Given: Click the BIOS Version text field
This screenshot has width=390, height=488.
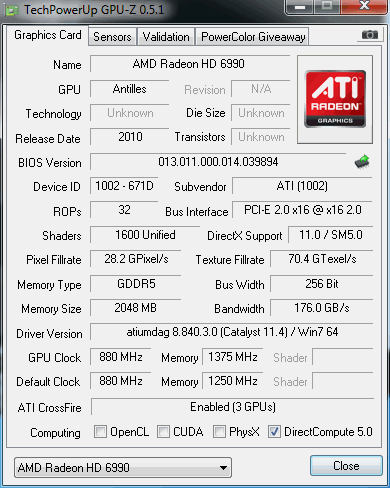Looking at the screenshot, I should click(x=218, y=162).
